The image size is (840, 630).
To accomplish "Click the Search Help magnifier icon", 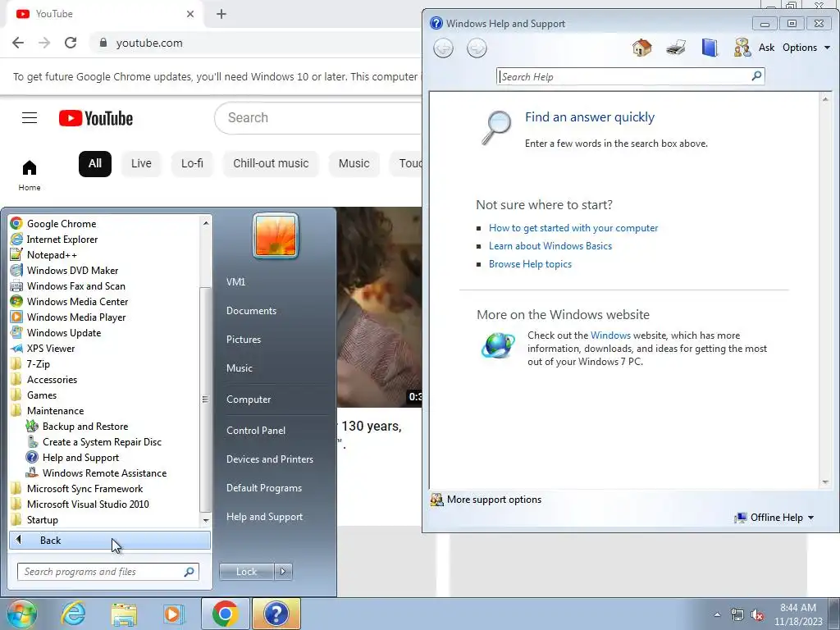I will (756, 76).
